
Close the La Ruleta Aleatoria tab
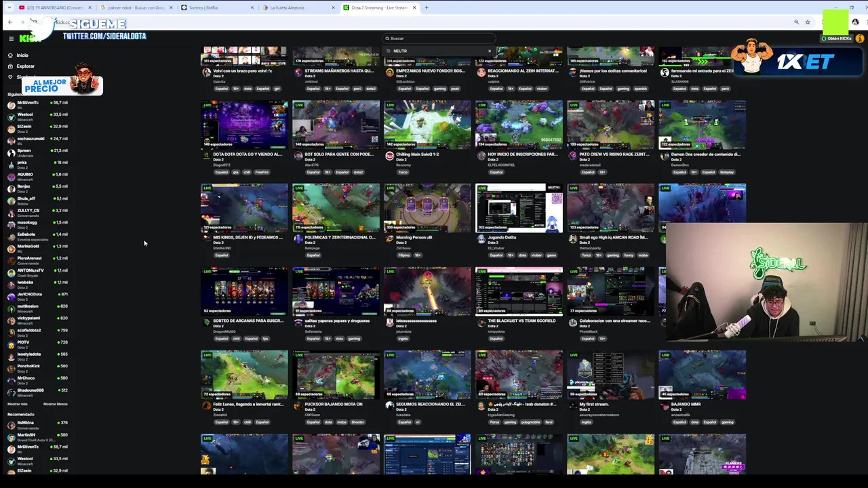coord(333,7)
